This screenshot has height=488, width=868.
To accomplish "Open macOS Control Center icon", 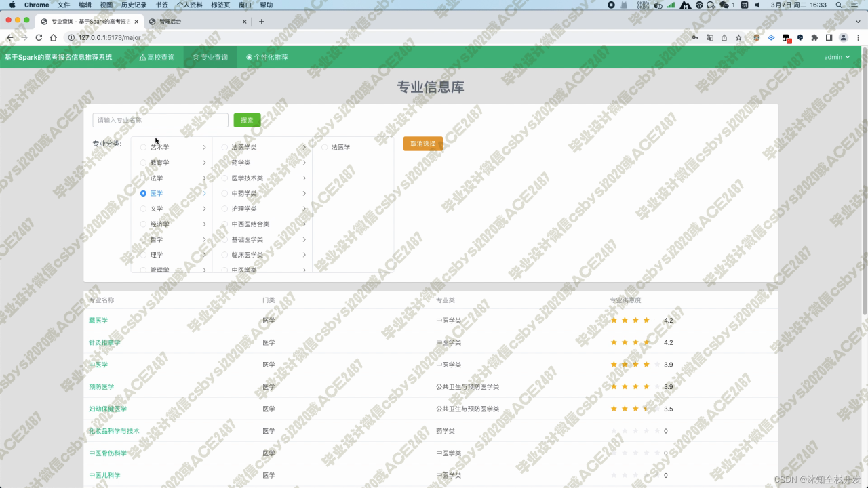I will 855,5.
